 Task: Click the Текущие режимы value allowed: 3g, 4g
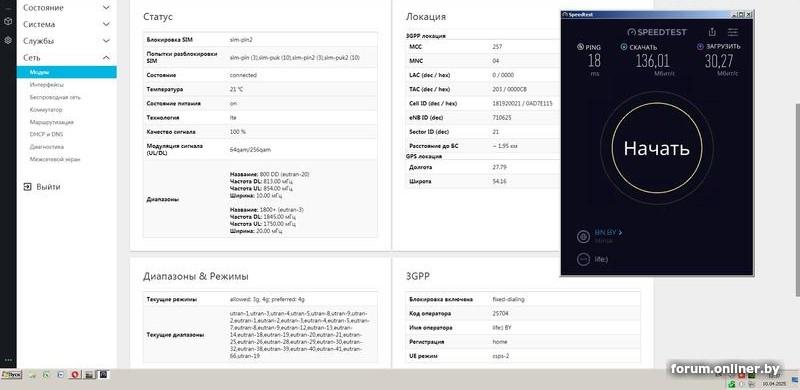click(x=267, y=299)
